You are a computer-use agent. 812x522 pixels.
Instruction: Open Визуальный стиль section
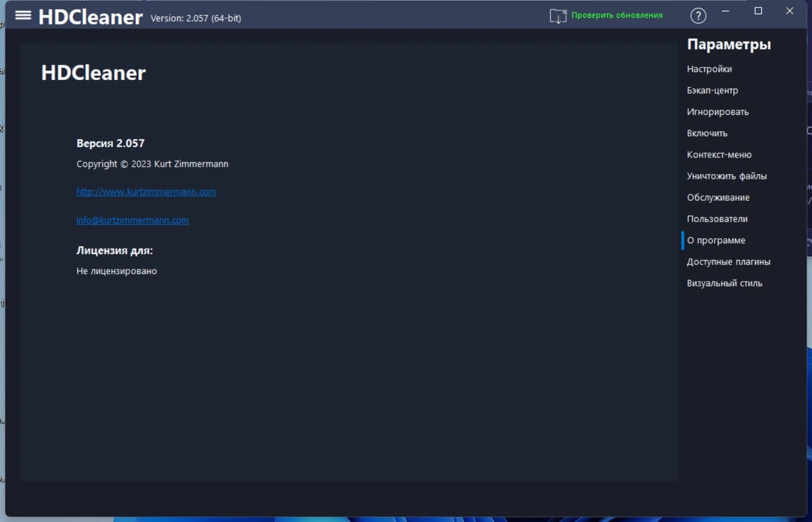pos(725,284)
